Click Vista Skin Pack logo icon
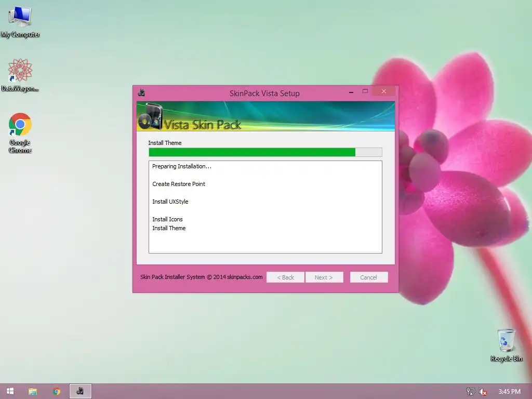This screenshot has width=532, height=399. coord(151,117)
